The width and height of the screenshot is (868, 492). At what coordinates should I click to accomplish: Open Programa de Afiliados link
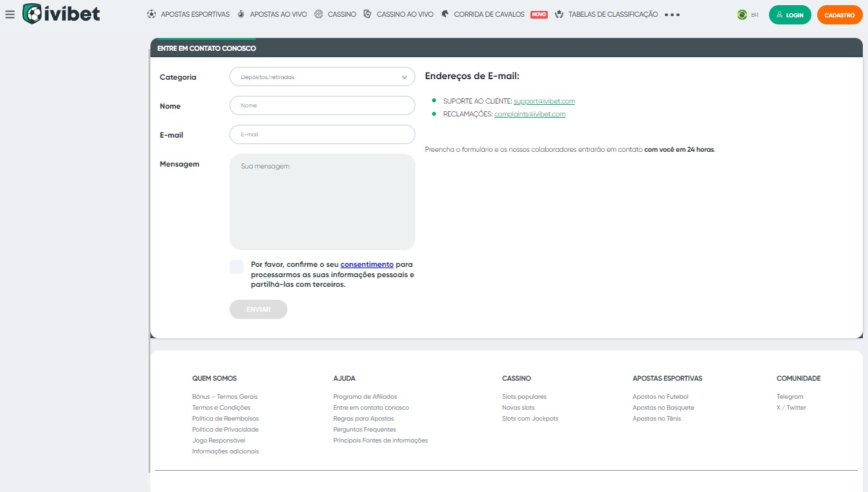pos(365,397)
